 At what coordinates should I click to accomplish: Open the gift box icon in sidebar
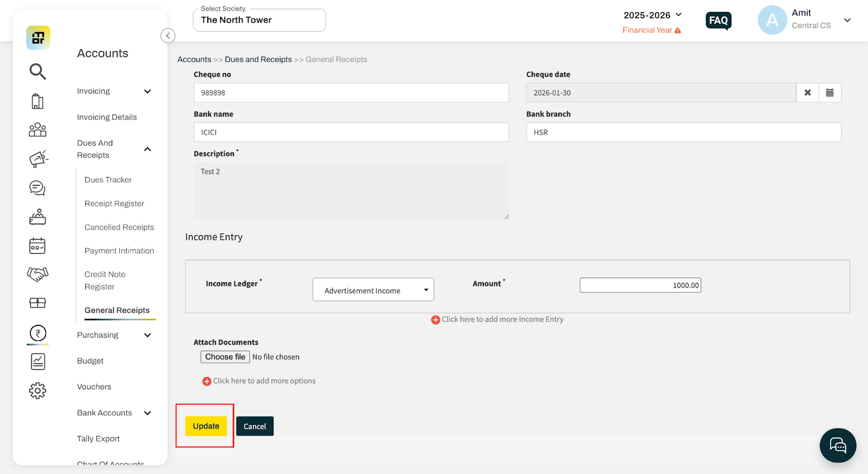(37, 303)
